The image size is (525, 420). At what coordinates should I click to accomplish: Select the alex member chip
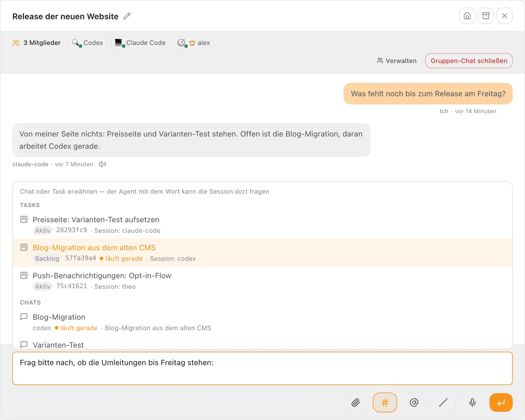pyautogui.click(x=194, y=43)
